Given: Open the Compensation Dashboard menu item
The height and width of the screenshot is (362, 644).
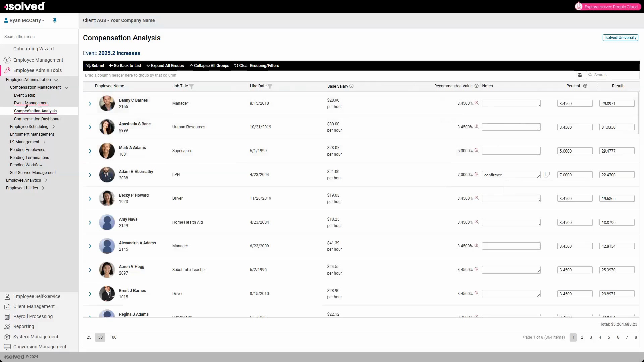Looking at the screenshot, I should click(37, 119).
